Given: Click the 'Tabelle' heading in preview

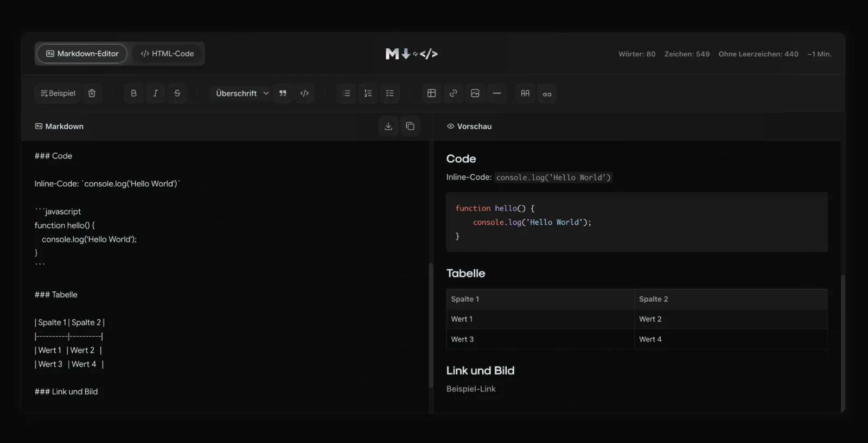Looking at the screenshot, I should coord(465,273).
